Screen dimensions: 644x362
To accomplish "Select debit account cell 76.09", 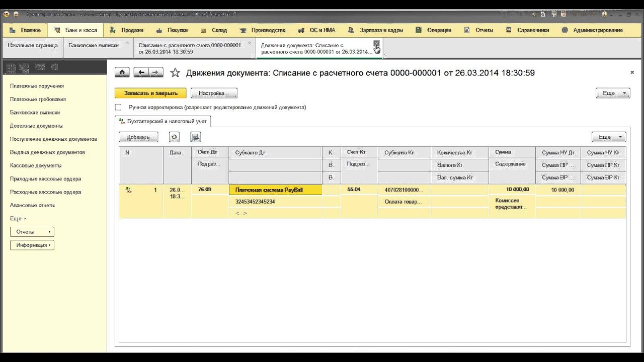I will tap(210, 190).
